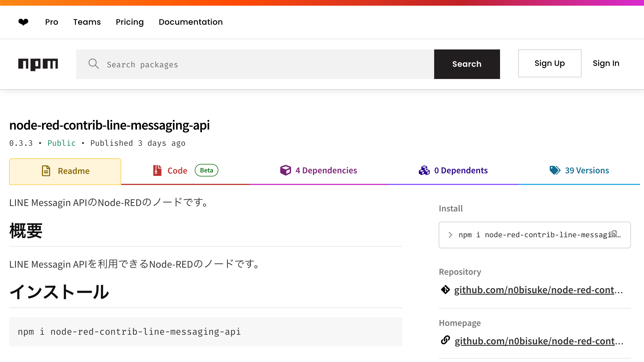Click the Code tab zip file icon
This screenshot has height=362, width=644.
pos(157,170)
